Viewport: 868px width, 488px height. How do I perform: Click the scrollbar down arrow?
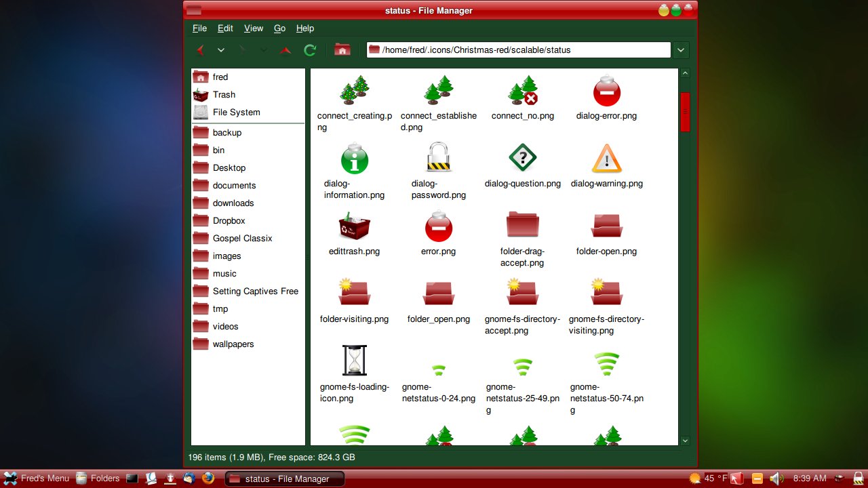[x=685, y=441]
